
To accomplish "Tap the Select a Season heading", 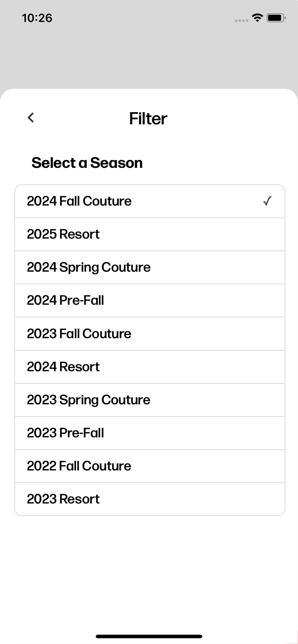I will click(87, 163).
